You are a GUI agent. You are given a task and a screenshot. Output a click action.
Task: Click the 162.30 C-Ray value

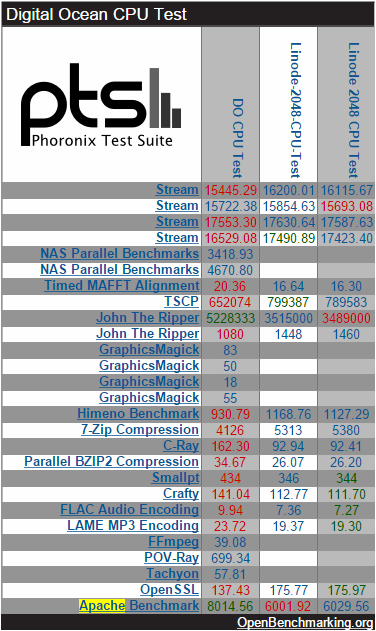click(230, 446)
